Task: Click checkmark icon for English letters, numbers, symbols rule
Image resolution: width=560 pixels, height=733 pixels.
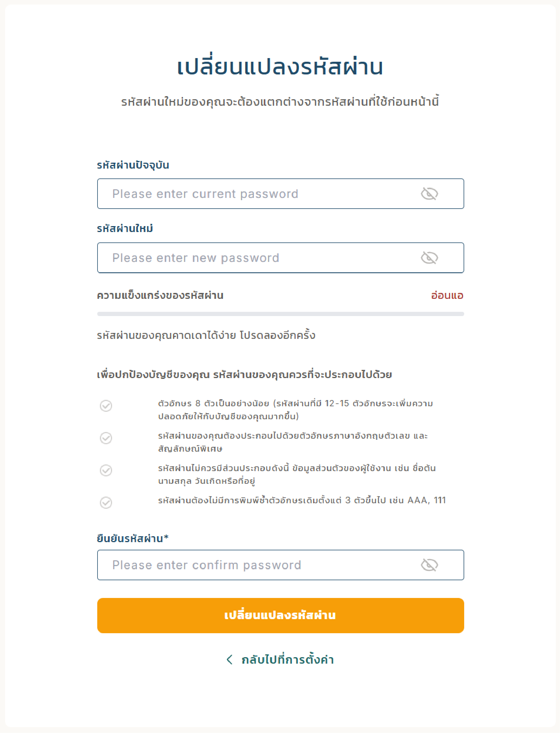Action: pyautogui.click(x=106, y=438)
